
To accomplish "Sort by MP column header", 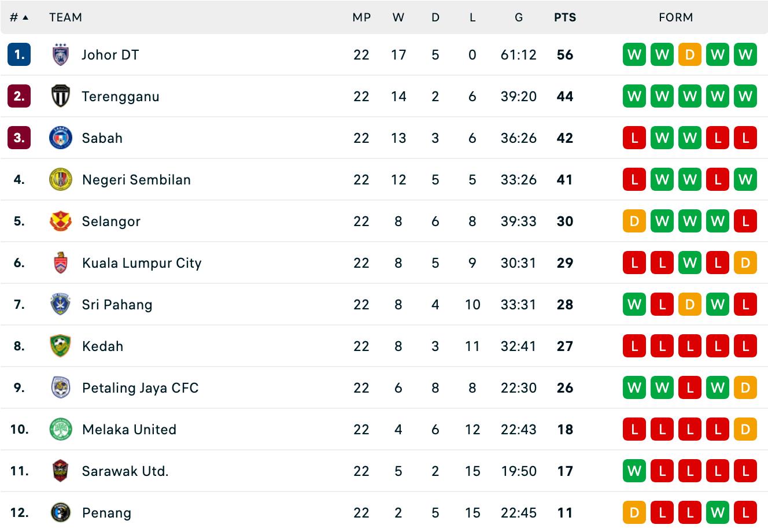I will (361, 17).
